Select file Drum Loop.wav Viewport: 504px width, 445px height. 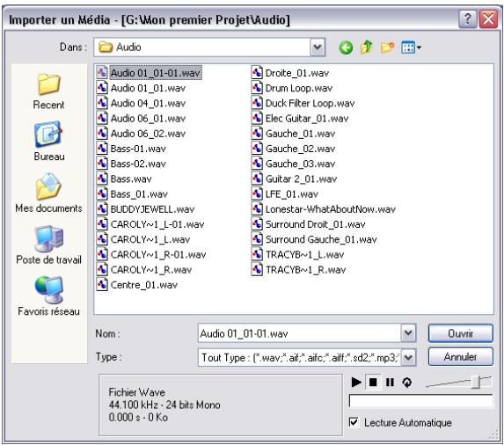[x=292, y=88]
